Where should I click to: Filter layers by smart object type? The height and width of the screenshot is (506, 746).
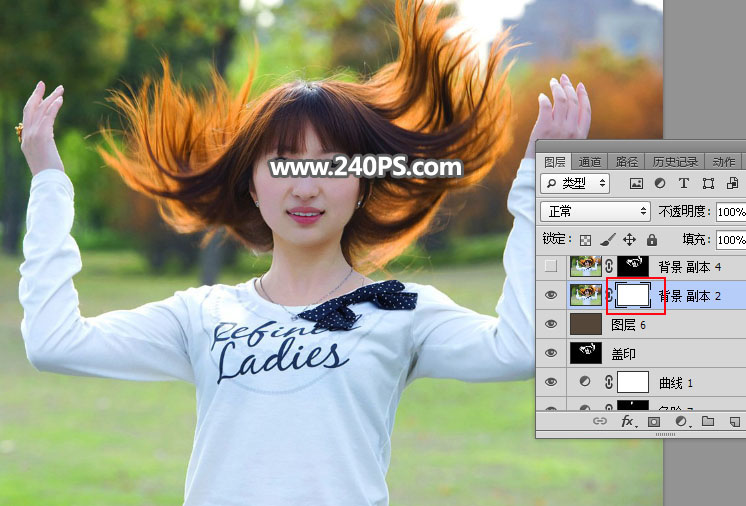tap(733, 184)
